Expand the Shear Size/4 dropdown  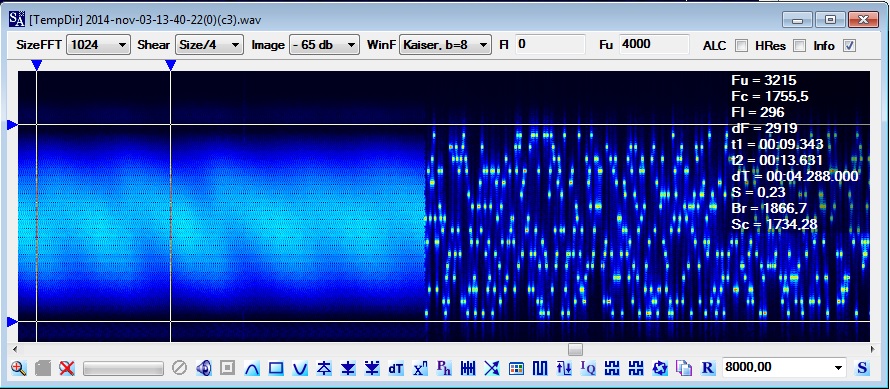pos(209,45)
